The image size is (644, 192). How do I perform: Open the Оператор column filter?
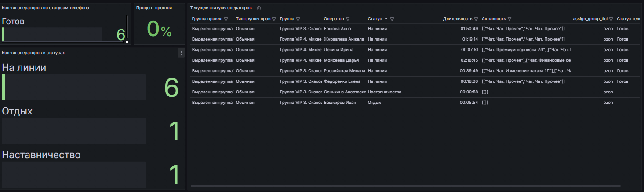(x=348, y=19)
